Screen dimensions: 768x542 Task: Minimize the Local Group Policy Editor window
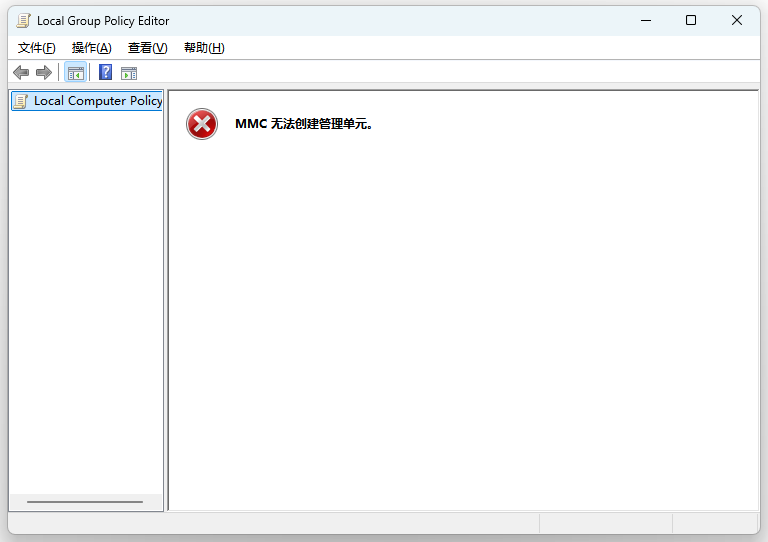pyautogui.click(x=646, y=21)
